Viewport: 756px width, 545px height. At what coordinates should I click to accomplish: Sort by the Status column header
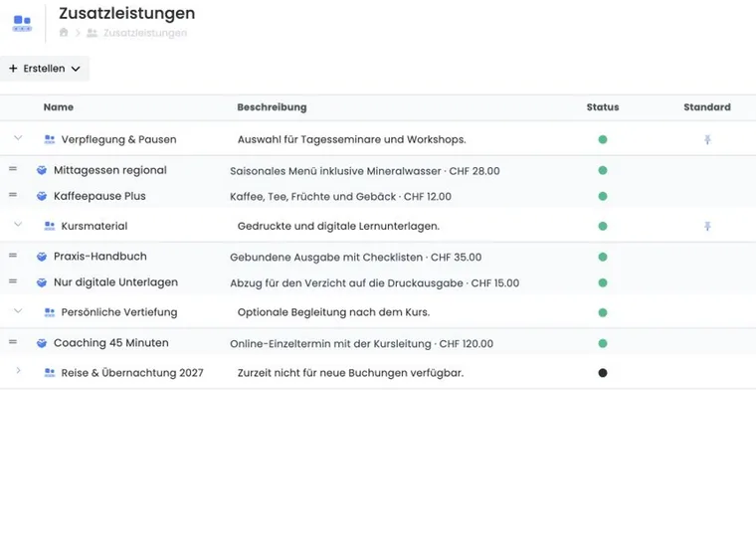[603, 107]
